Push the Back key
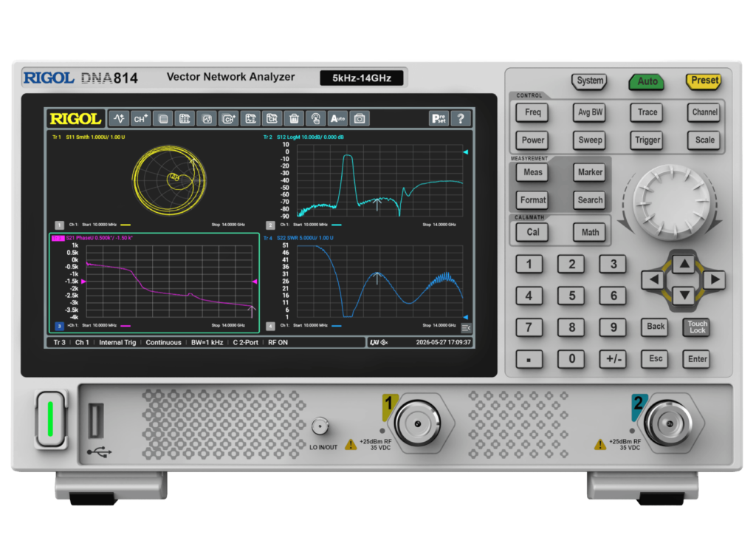756x535 pixels. 656,327
